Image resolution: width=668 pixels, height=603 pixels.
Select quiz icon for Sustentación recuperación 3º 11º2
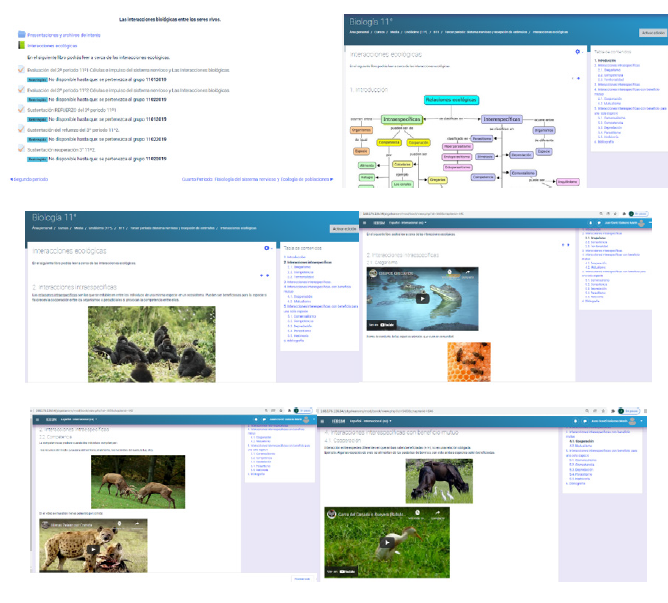[x=21, y=147]
